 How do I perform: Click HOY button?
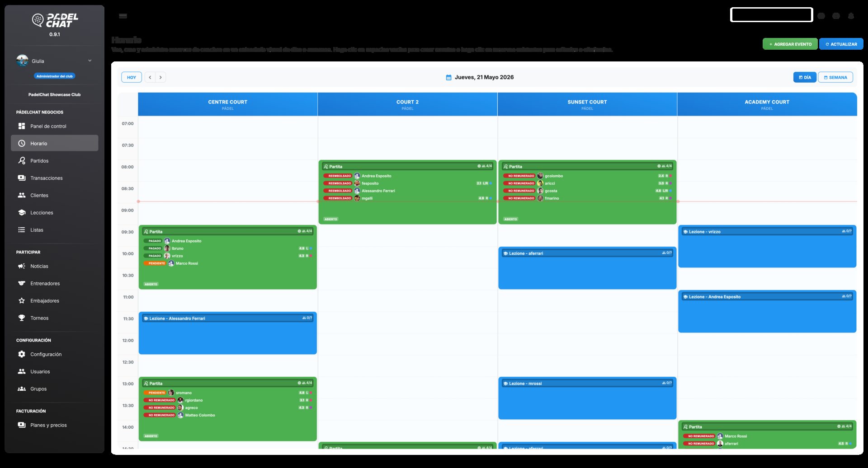(x=132, y=77)
